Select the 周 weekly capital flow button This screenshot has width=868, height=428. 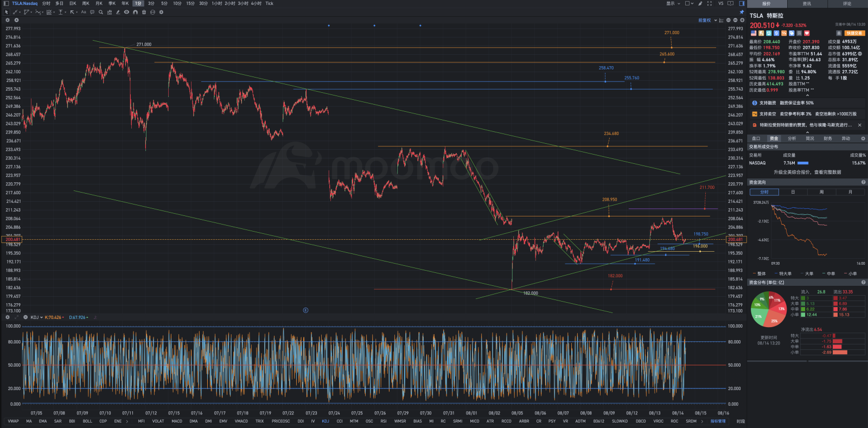pyautogui.click(x=821, y=192)
